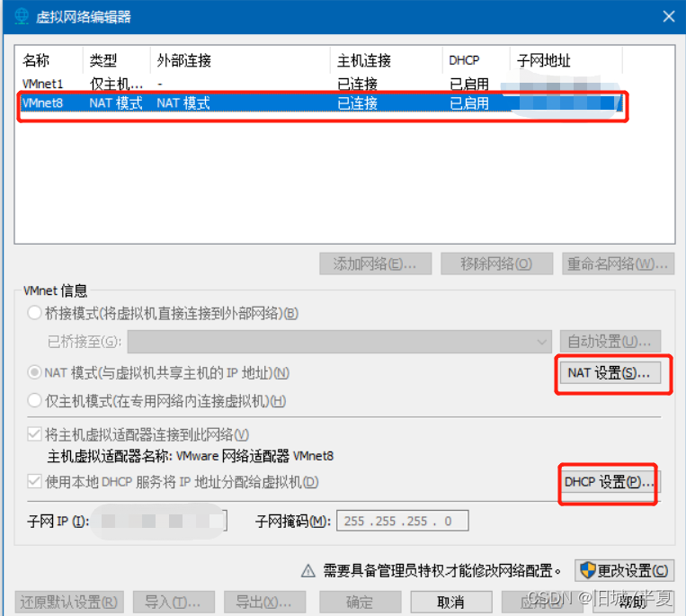686x616 pixels.
Task: Select 仅主机模式 radio button
Action: 34,400
